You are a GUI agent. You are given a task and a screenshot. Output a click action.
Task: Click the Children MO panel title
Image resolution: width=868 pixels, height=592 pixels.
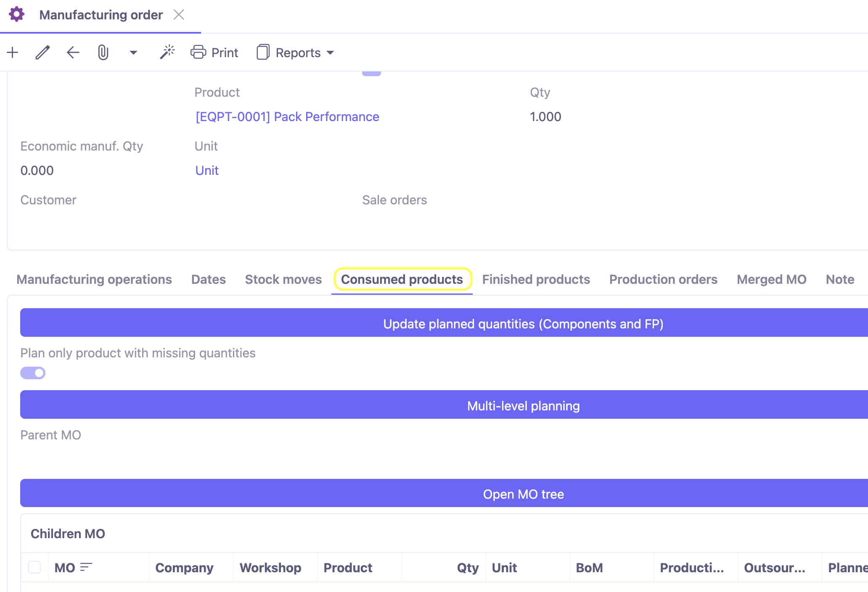point(68,534)
